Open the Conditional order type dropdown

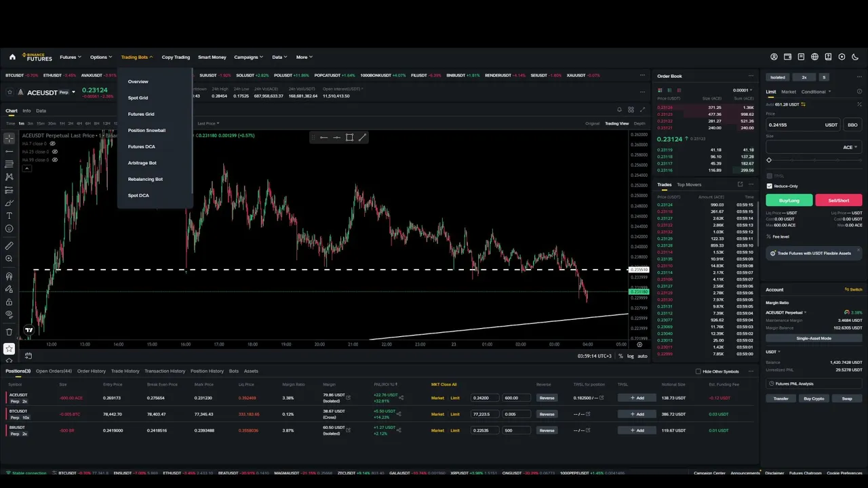tap(816, 91)
